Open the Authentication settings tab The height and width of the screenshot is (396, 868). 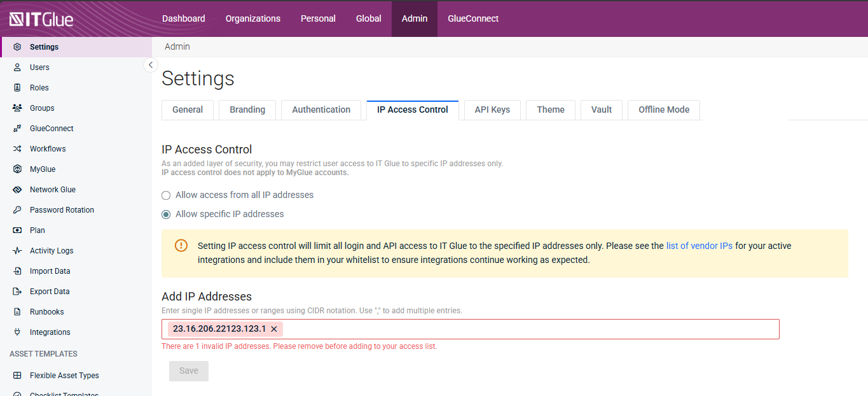point(321,110)
